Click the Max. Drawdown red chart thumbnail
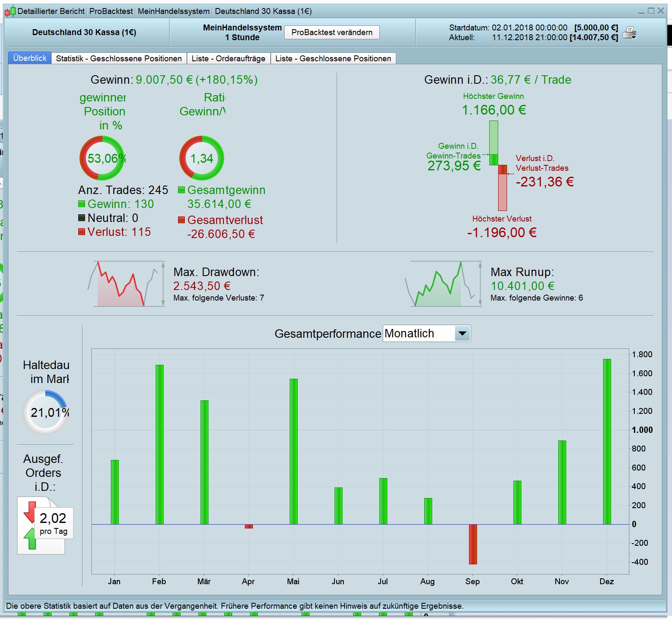 tap(126, 284)
